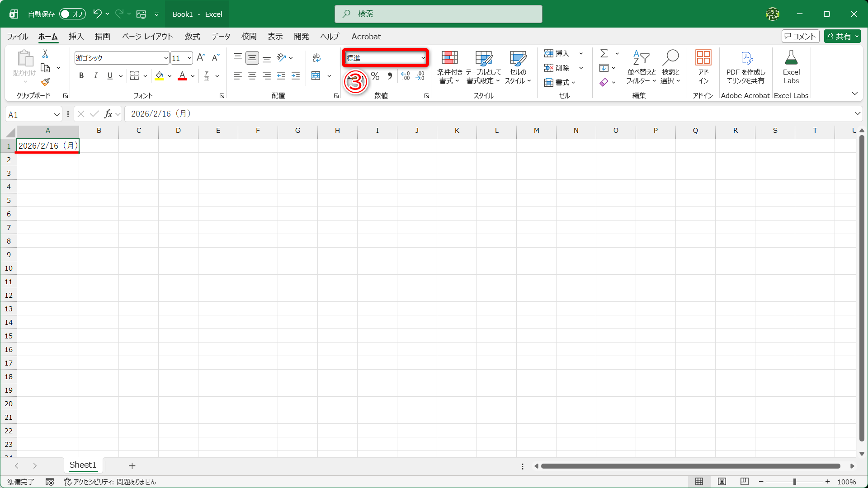
Task: Toggle AutoSave (自動保存) switch
Action: click(72, 14)
